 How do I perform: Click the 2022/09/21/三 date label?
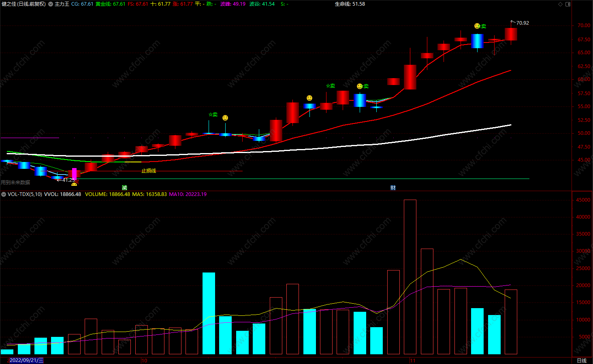pos(26,360)
